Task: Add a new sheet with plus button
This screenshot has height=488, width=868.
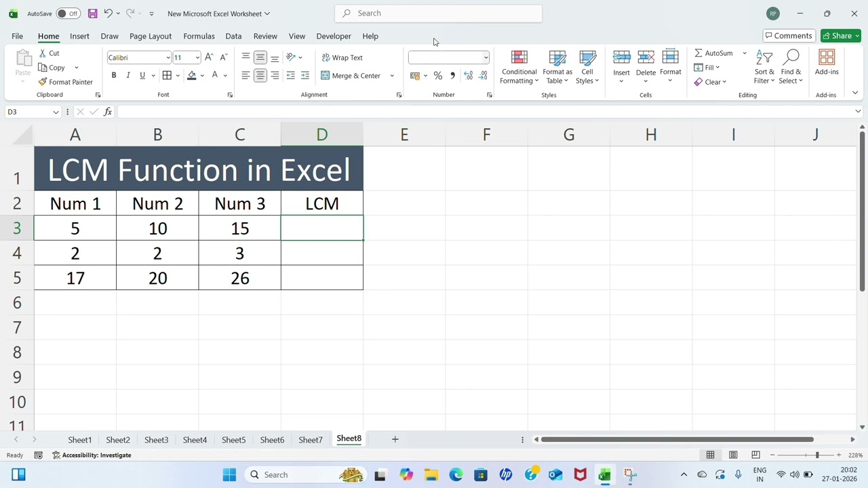Action: 395,439
